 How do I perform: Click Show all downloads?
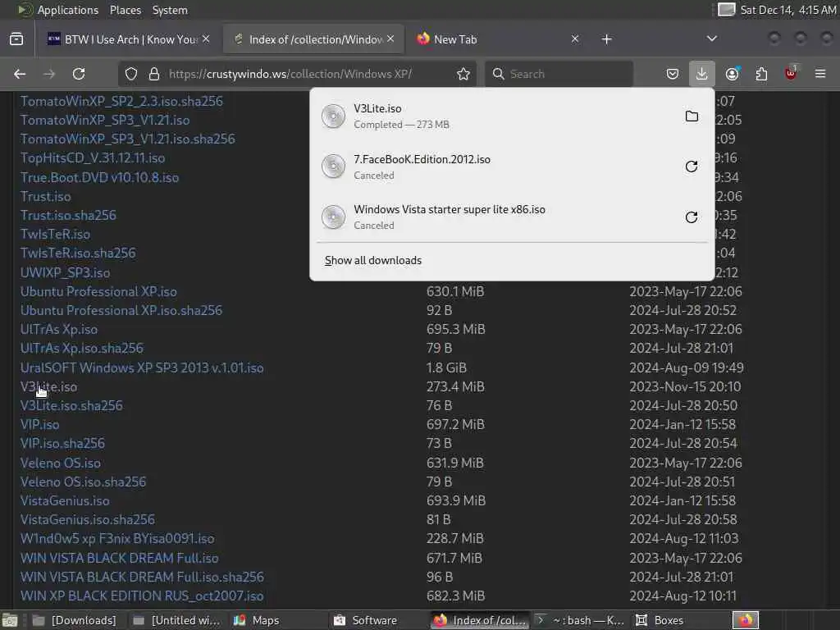point(373,260)
